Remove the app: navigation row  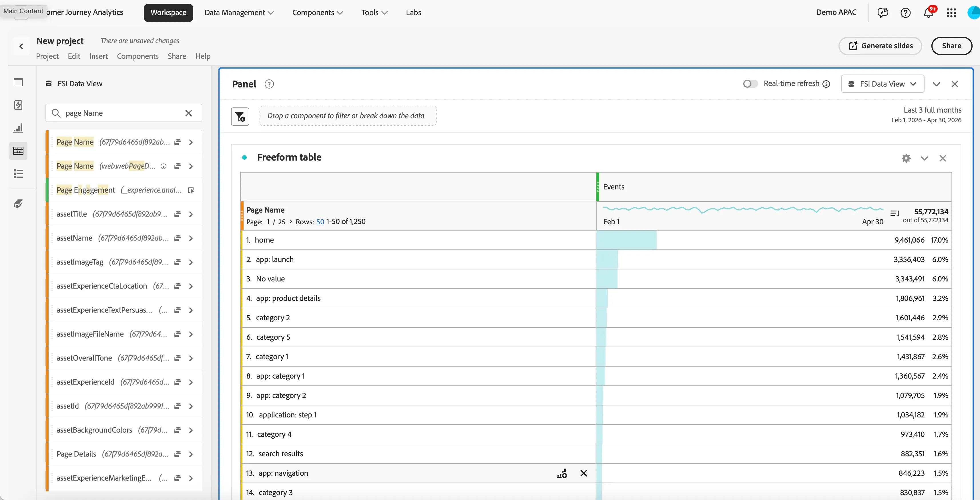pyautogui.click(x=583, y=473)
